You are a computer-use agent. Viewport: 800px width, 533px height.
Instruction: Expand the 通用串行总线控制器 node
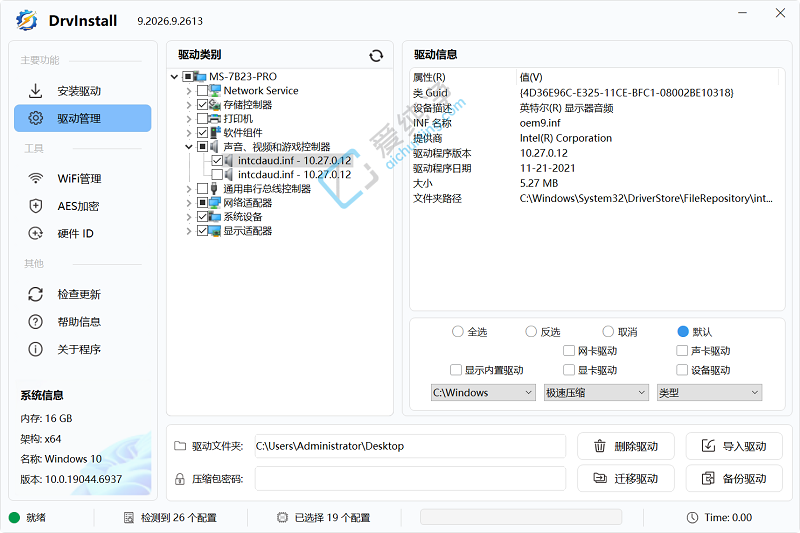point(189,189)
